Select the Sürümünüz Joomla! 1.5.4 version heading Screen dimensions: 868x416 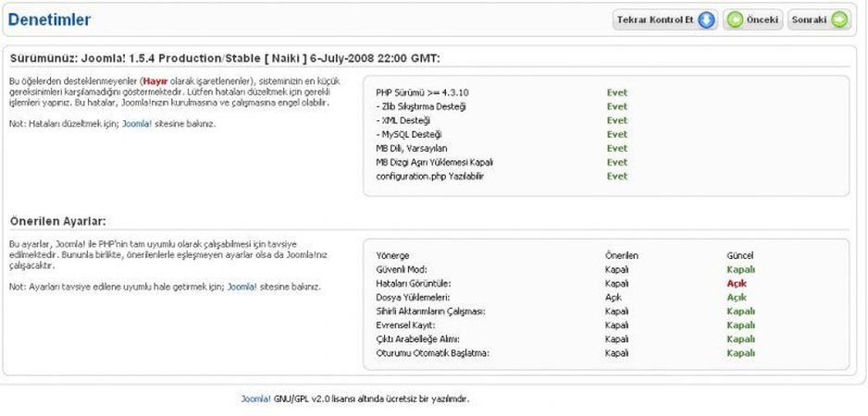(x=225, y=57)
